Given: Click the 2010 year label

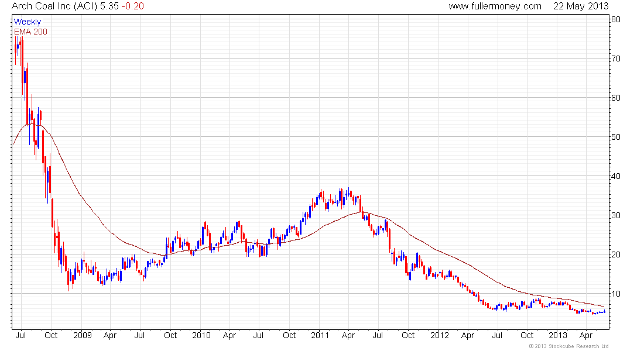Looking at the screenshot, I should (x=201, y=335).
